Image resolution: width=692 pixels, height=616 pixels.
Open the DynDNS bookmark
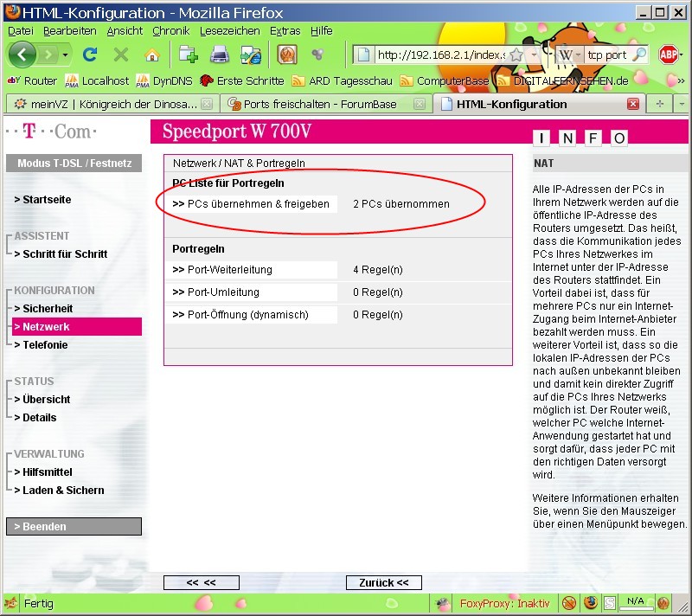pyautogui.click(x=164, y=80)
